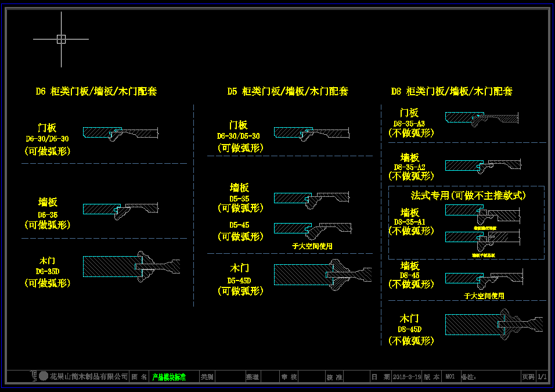Select the D5-45D wood door section drawing
The image size is (555, 392).
click(322, 274)
